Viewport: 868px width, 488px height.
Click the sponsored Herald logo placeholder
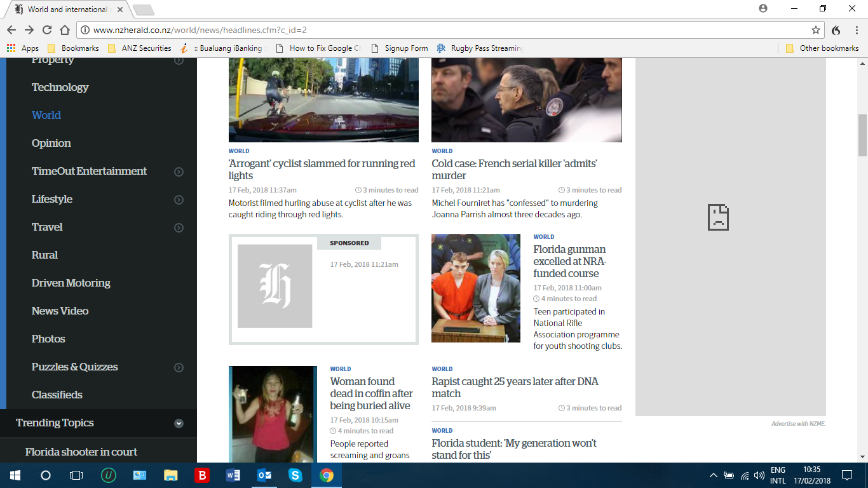click(x=275, y=286)
